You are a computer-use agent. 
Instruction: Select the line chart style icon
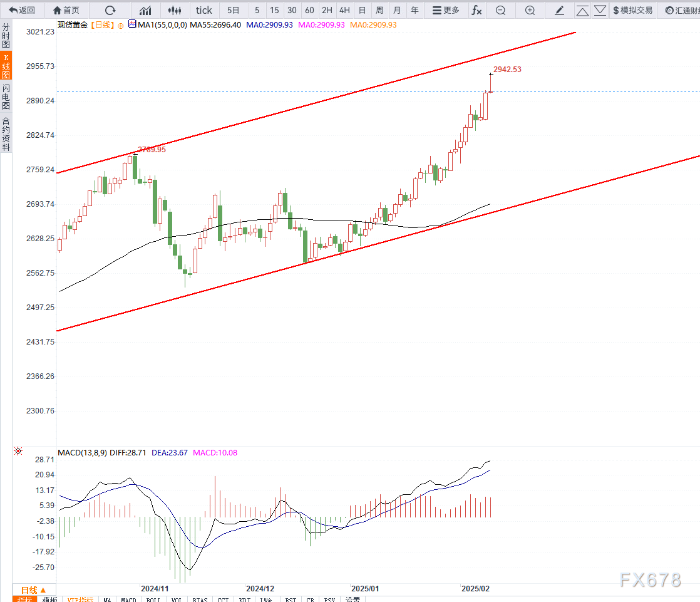click(x=145, y=10)
